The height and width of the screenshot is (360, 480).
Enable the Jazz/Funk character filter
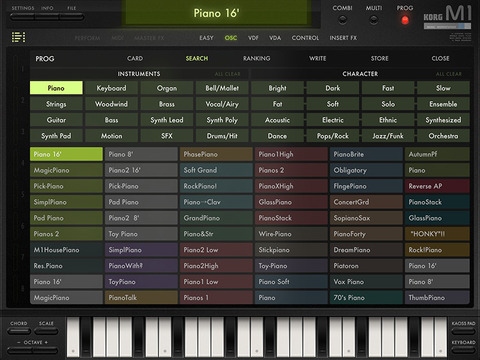[388, 136]
